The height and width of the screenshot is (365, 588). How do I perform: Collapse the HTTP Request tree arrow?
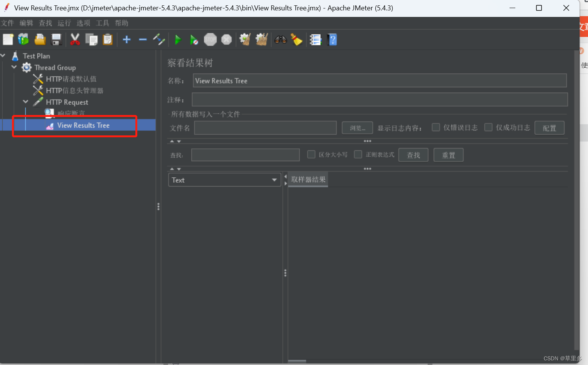point(25,102)
